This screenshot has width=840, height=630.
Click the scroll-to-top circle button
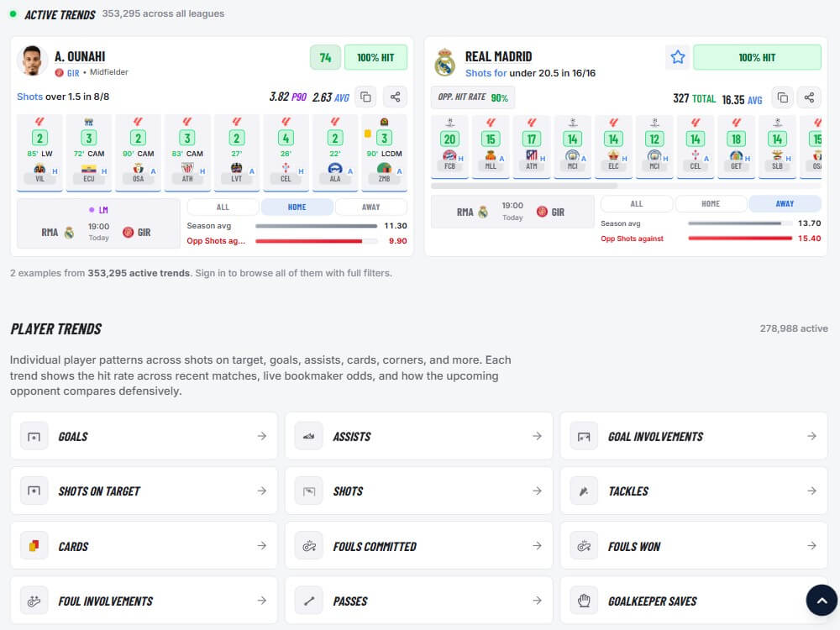pyautogui.click(x=822, y=600)
